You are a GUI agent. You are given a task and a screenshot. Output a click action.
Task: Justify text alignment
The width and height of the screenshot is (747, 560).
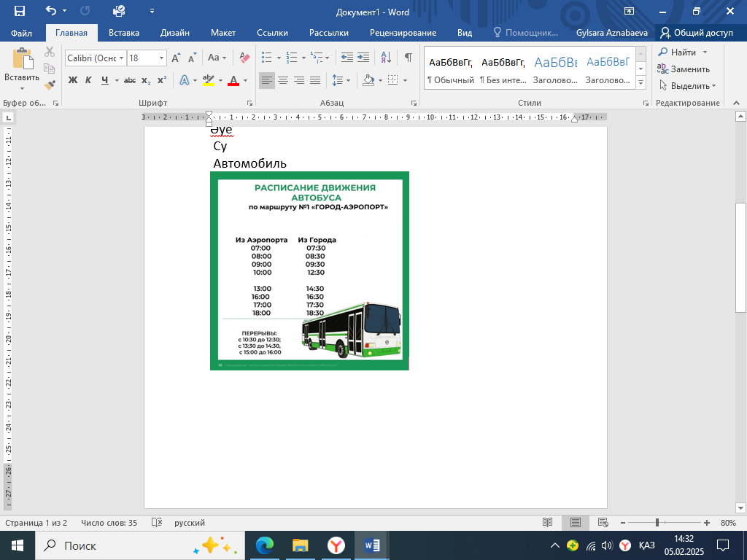pyautogui.click(x=315, y=80)
